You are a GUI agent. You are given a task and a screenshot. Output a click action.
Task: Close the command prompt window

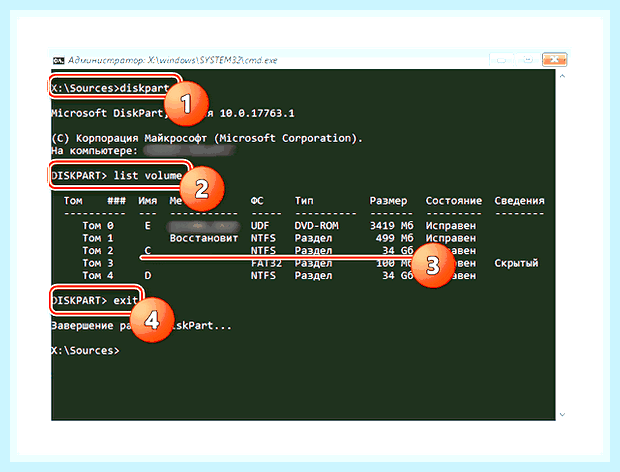click(554, 60)
